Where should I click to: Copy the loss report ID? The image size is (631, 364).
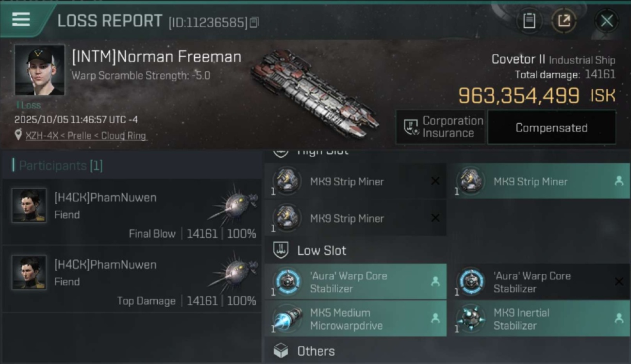[x=254, y=22]
